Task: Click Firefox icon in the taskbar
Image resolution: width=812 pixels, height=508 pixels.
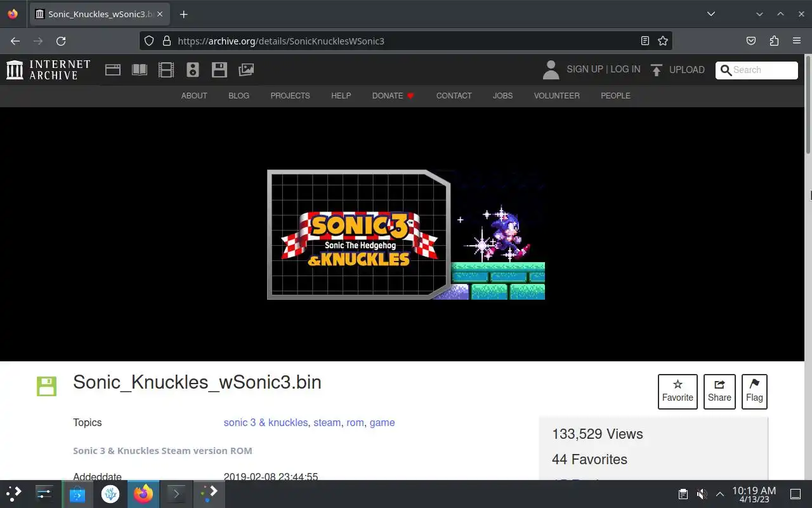Action: coord(143,493)
